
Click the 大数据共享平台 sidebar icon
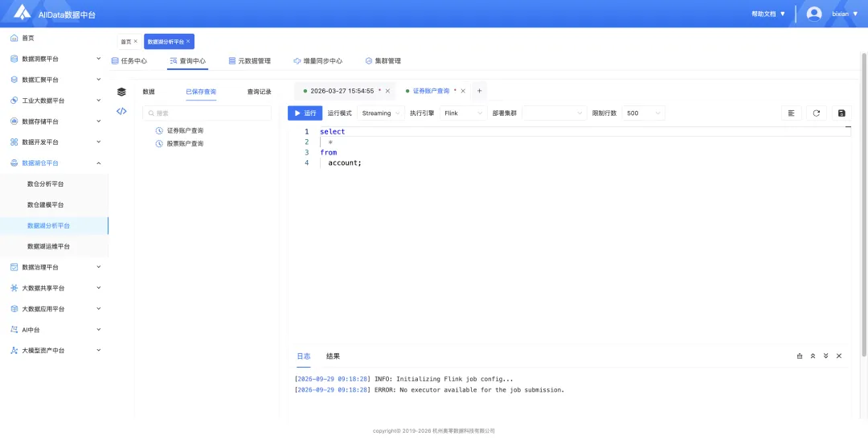click(14, 288)
